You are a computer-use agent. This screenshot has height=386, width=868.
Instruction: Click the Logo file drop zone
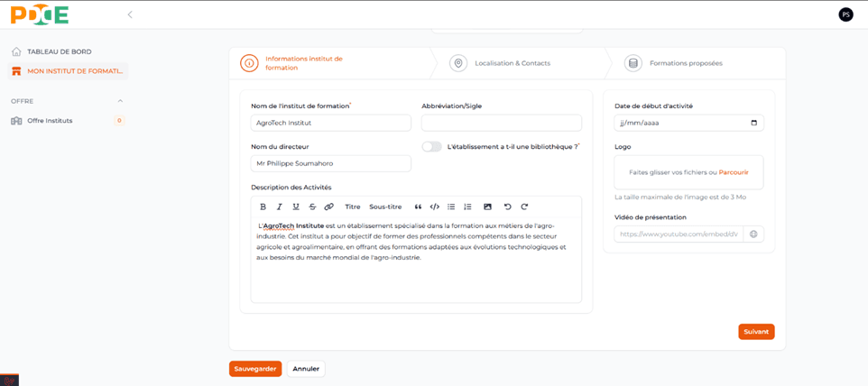[689, 172]
